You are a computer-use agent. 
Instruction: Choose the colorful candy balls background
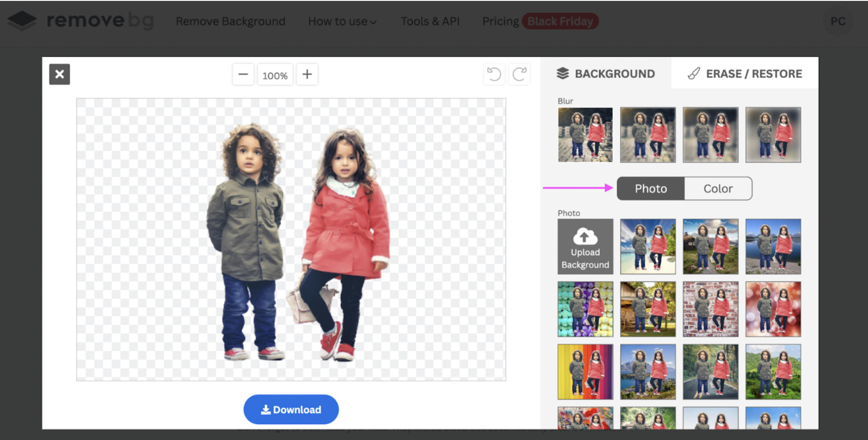point(585,309)
